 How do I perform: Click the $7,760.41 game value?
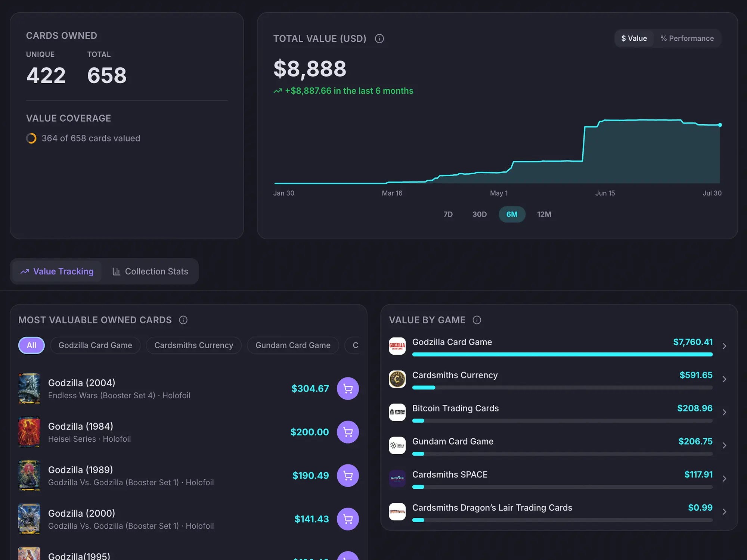693,342
